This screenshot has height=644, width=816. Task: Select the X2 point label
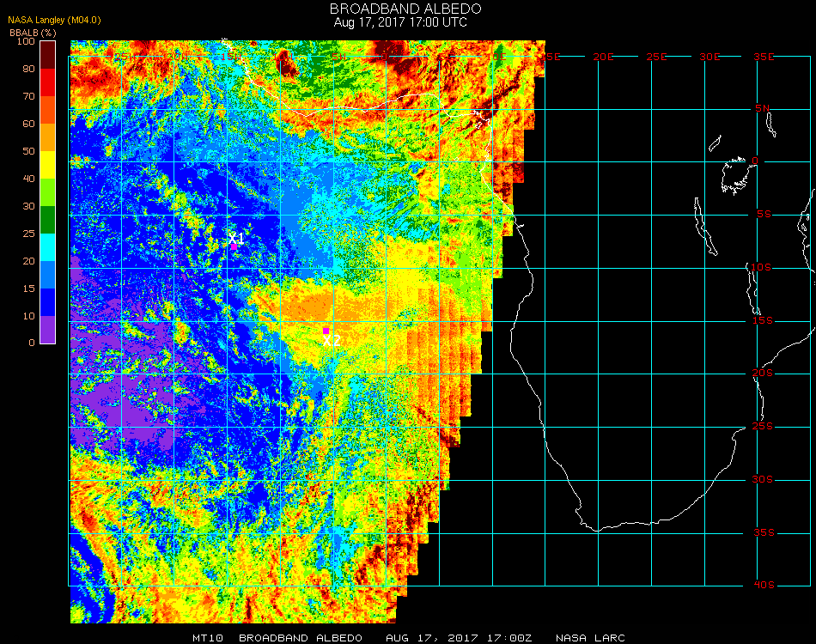coord(332,341)
